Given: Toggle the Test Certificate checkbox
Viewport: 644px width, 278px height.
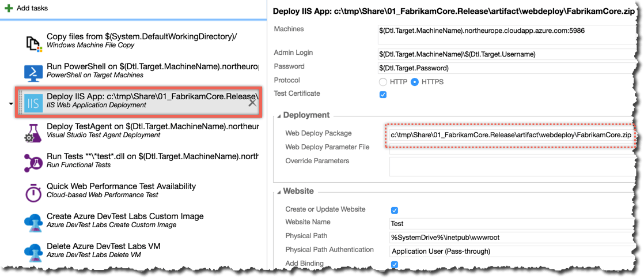Looking at the screenshot, I should coord(383,95).
